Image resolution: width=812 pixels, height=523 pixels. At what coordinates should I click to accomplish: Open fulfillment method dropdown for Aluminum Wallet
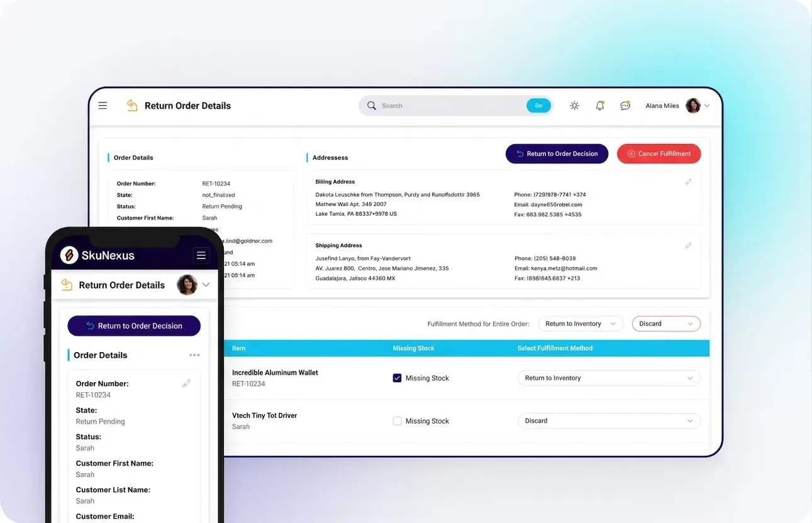(608, 378)
